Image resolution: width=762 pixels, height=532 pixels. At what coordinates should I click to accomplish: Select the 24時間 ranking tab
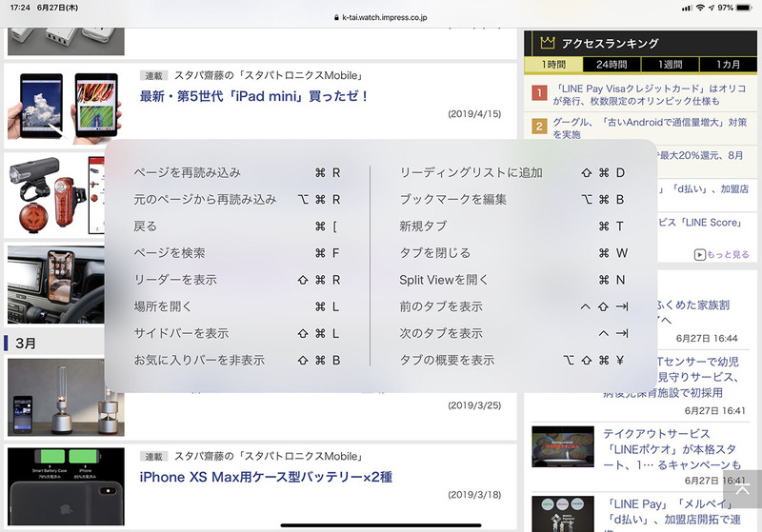pos(612,65)
